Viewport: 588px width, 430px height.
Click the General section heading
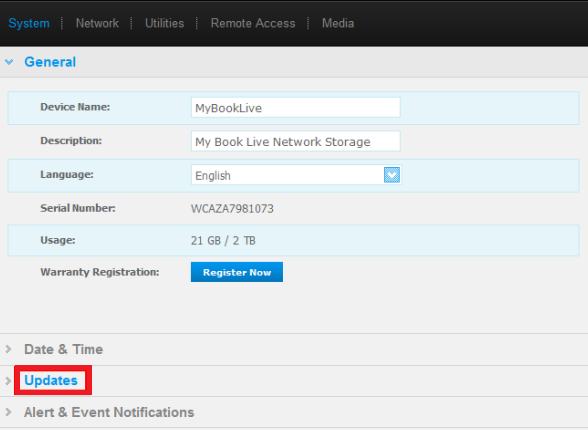(x=50, y=62)
